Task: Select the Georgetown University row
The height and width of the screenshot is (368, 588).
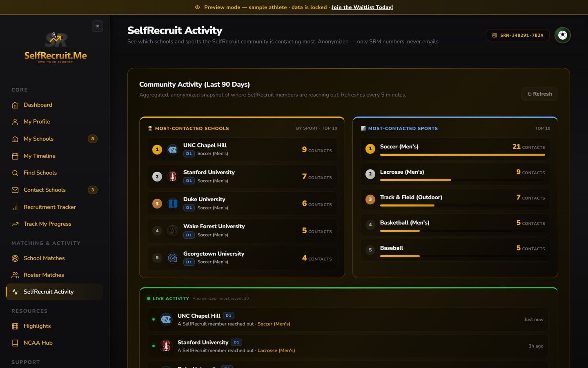Action: [242, 258]
